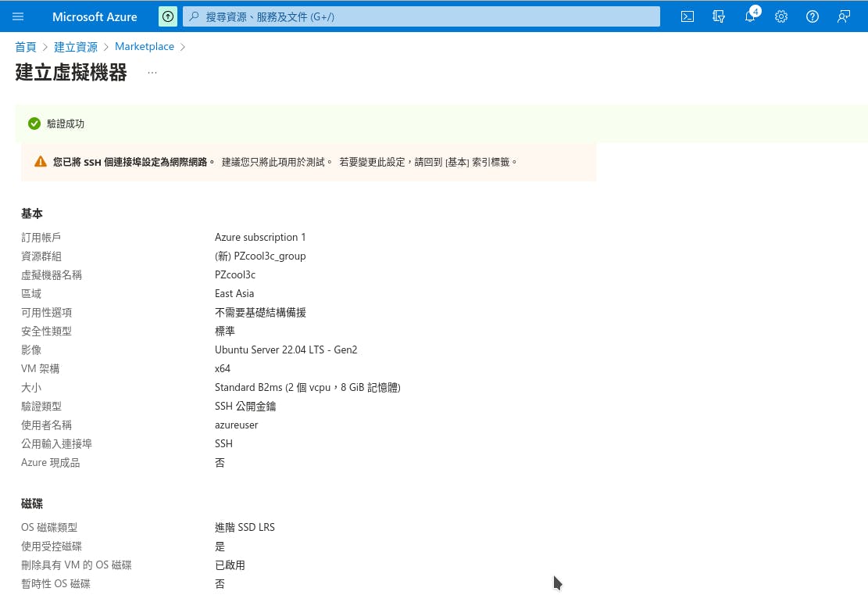868x613 pixels.
Task: Click the '基本' section heading
Action: pos(31,213)
